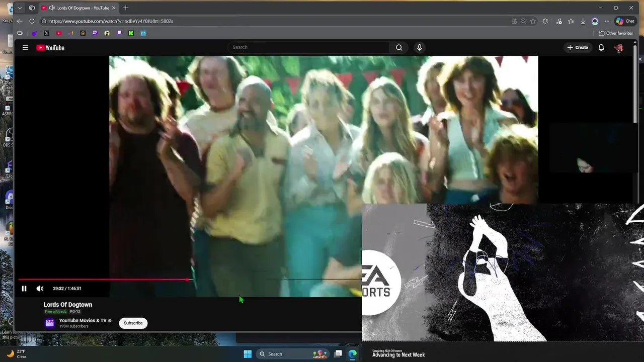Open the browser extensions puzzle icon
644x362 pixels.
[545, 21]
